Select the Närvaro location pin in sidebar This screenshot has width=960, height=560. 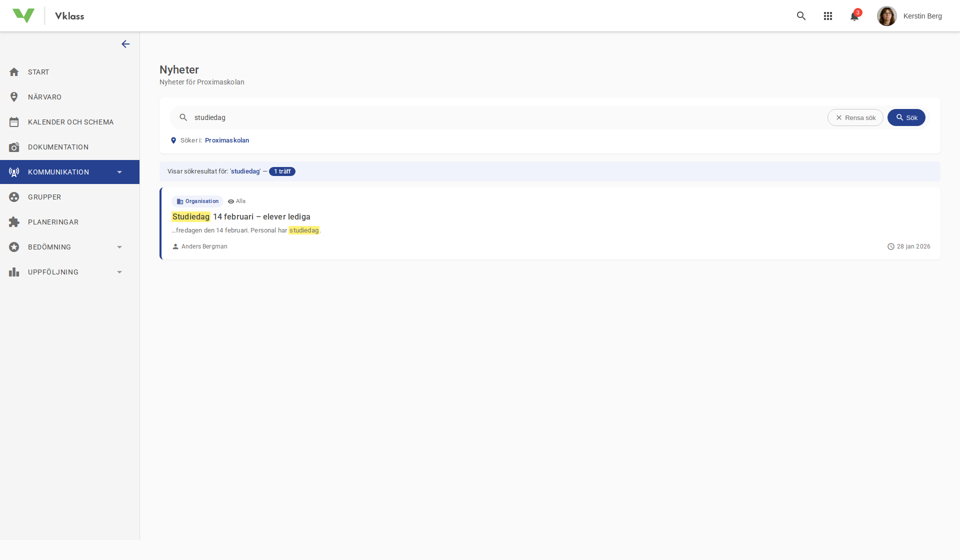[14, 96]
